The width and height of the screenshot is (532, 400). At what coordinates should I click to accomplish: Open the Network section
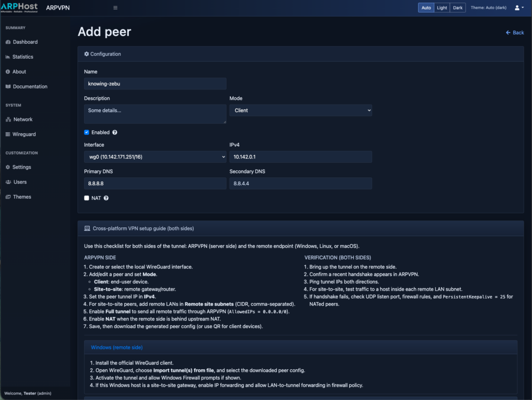pos(24,119)
